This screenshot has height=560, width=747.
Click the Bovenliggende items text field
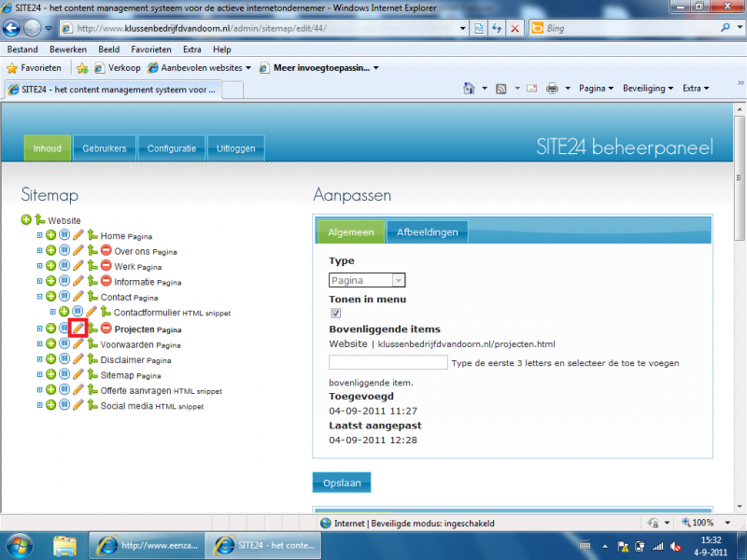click(388, 362)
